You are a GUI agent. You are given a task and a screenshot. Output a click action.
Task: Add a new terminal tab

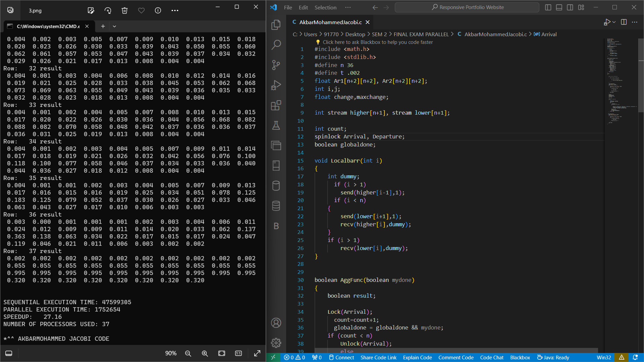pos(103,26)
